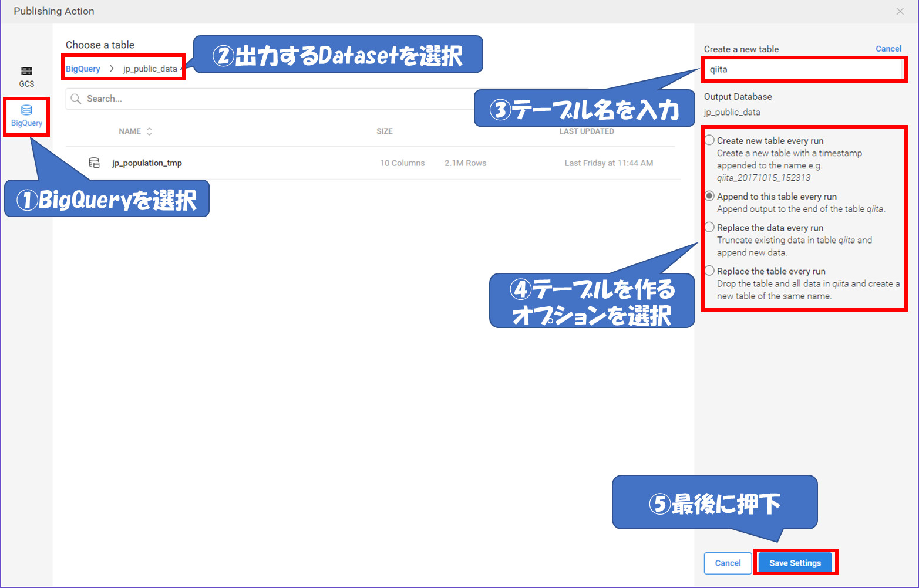
Task: Select Replace the data every run
Action: pyautogui.click(x=709, y=227)
